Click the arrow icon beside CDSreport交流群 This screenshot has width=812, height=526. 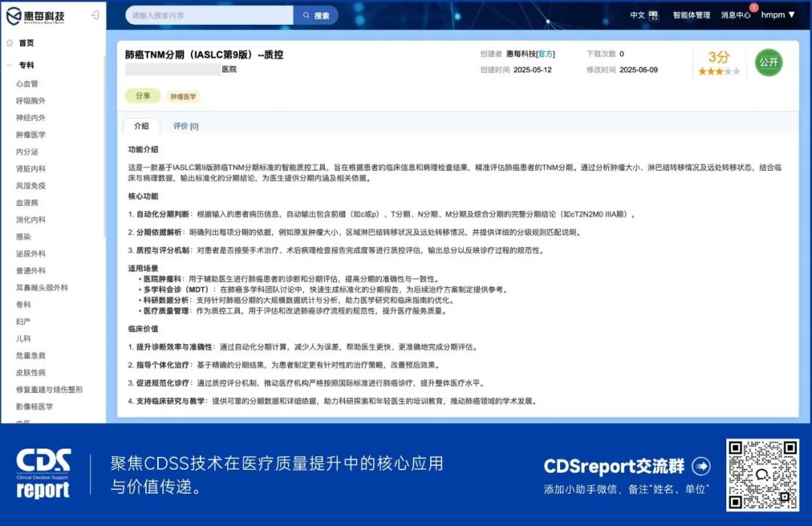point(701,466)
